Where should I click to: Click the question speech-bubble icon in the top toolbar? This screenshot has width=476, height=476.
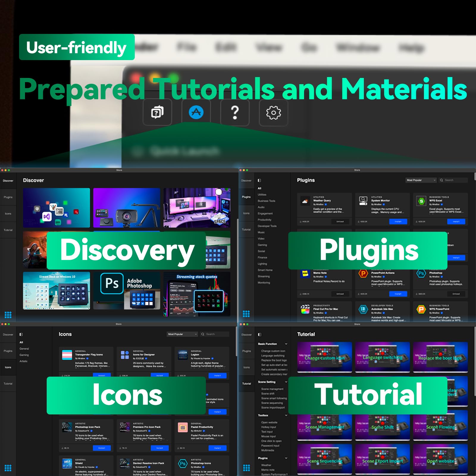157,112
